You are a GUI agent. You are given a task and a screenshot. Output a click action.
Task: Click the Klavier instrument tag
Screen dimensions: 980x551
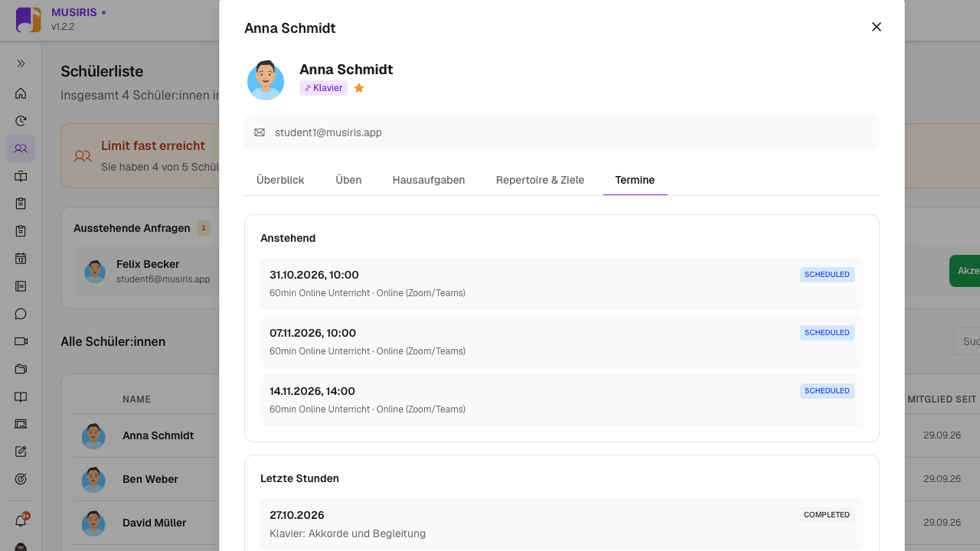coord(323,88)
